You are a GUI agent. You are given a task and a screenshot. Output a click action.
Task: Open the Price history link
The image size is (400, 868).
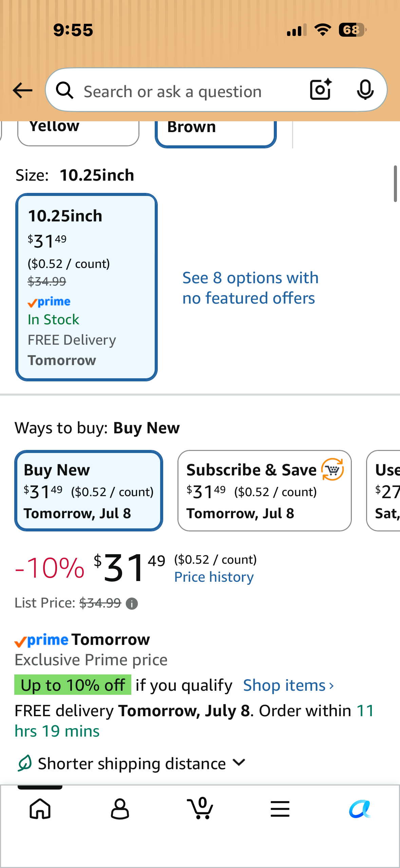[x=214, y=577]
